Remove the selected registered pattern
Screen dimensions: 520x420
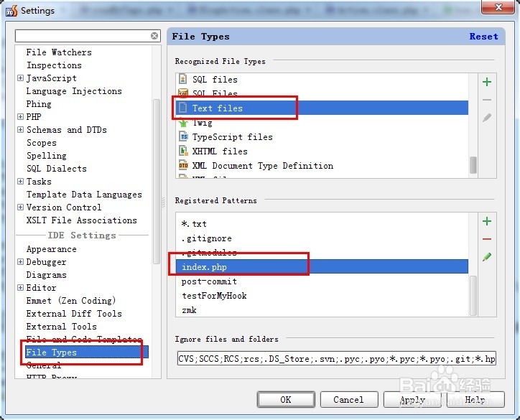[x=486, y=239]
